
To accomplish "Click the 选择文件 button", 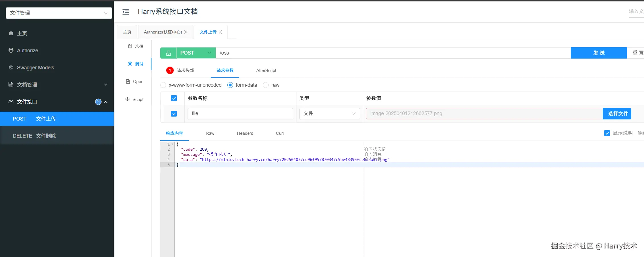I will pyautogui.click(x=617, y=114).
